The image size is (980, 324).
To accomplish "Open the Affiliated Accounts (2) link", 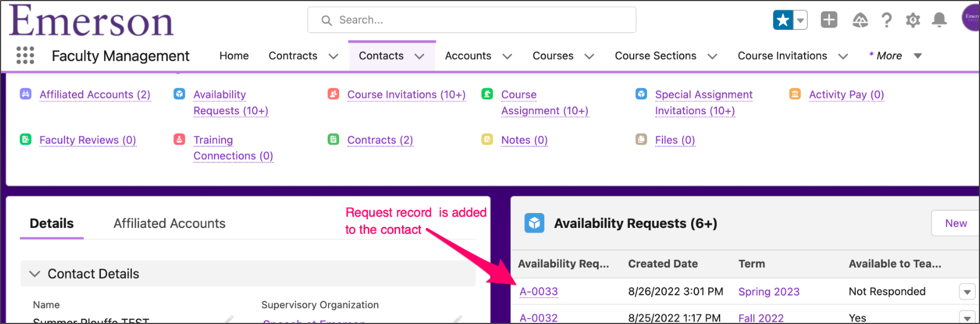I will pyautogui.click(x=95, y=94).
